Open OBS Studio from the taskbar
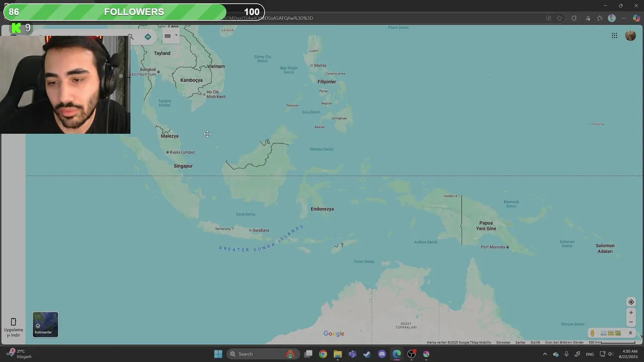 412,354
